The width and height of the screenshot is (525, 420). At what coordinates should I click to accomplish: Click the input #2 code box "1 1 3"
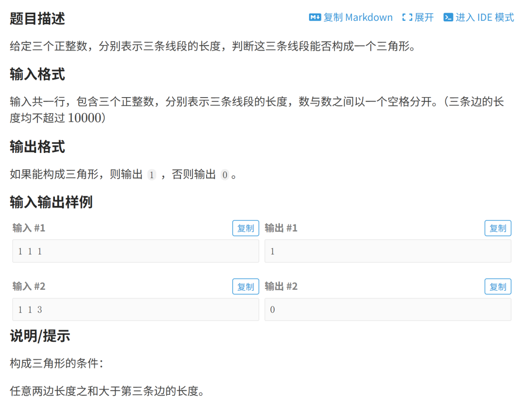[136, 310]
